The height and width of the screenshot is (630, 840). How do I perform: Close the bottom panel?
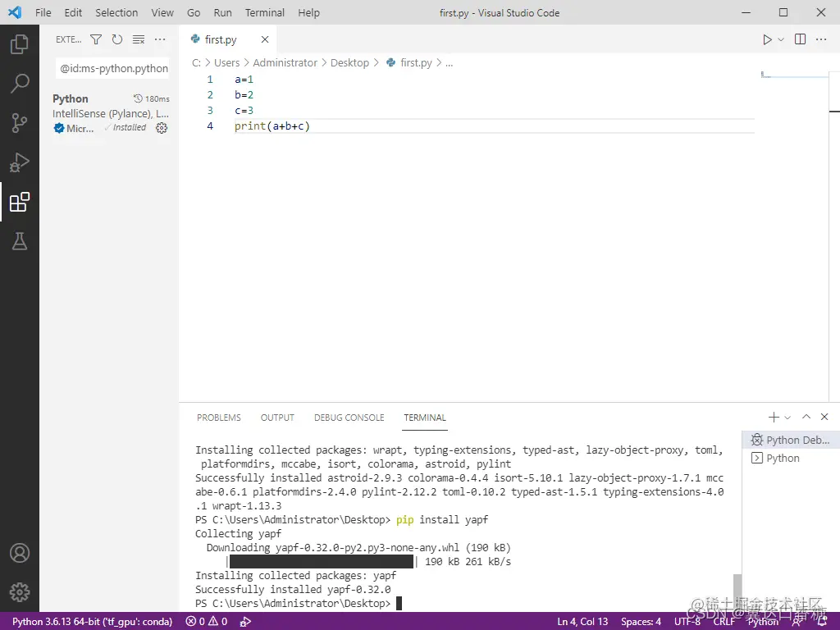pyautogui.click(x=824, y=417)
